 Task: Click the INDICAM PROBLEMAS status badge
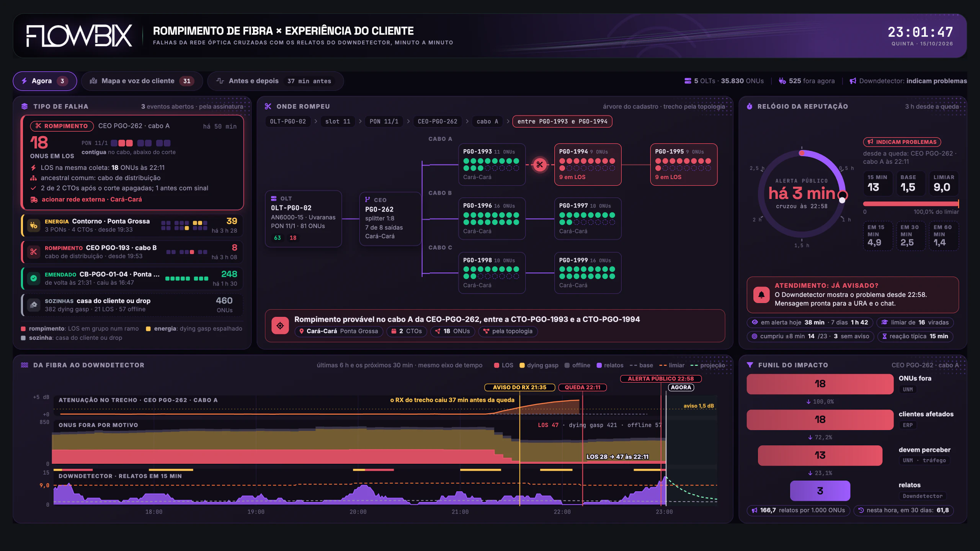click(902, 142)
